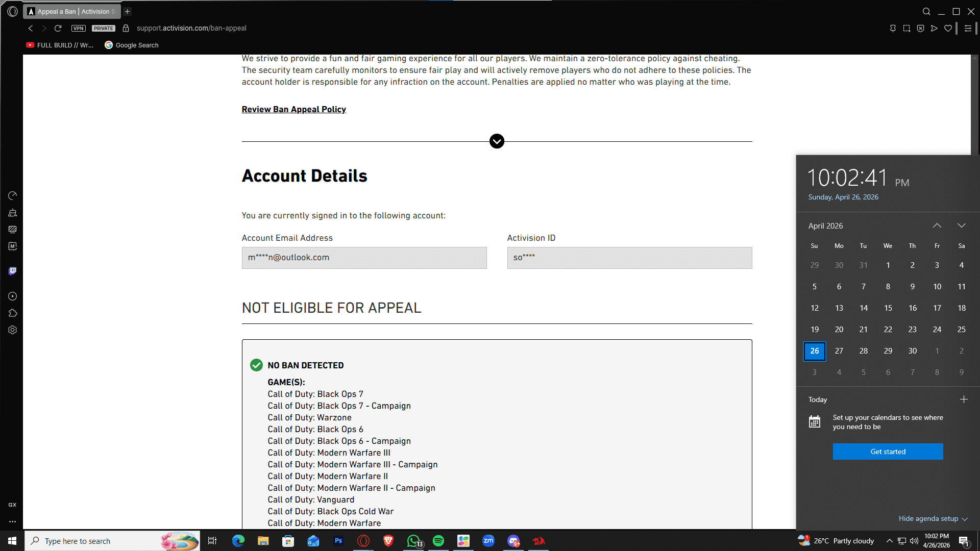Open the Easy Setup sliders icon
This screenshot has height=551, width=980.
[968, 29]
